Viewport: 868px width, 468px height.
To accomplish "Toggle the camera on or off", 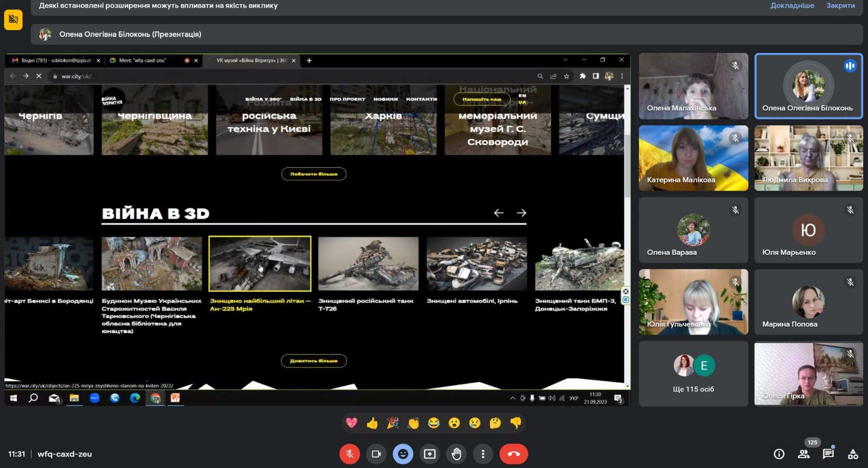I will point(376,454).
